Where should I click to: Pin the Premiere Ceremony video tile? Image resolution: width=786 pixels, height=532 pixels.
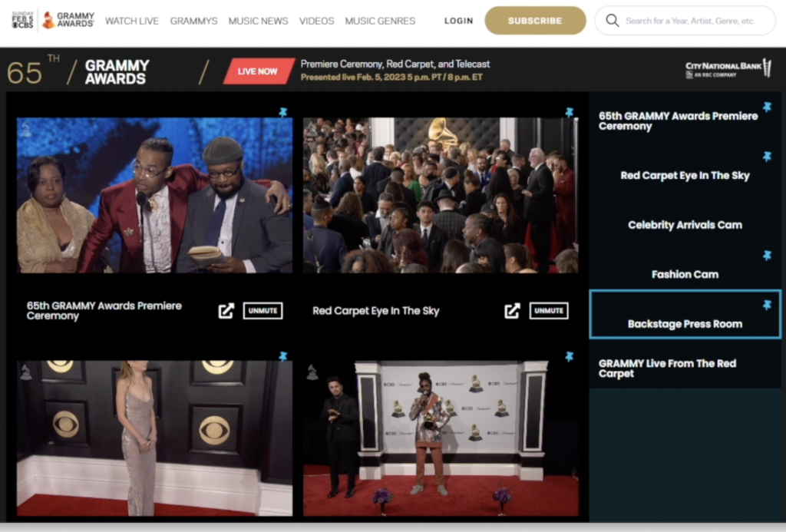click(x=283, y=112)
